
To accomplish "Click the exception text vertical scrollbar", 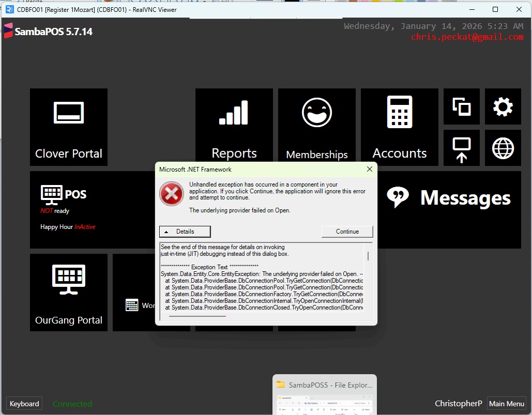I will point(368,256).
